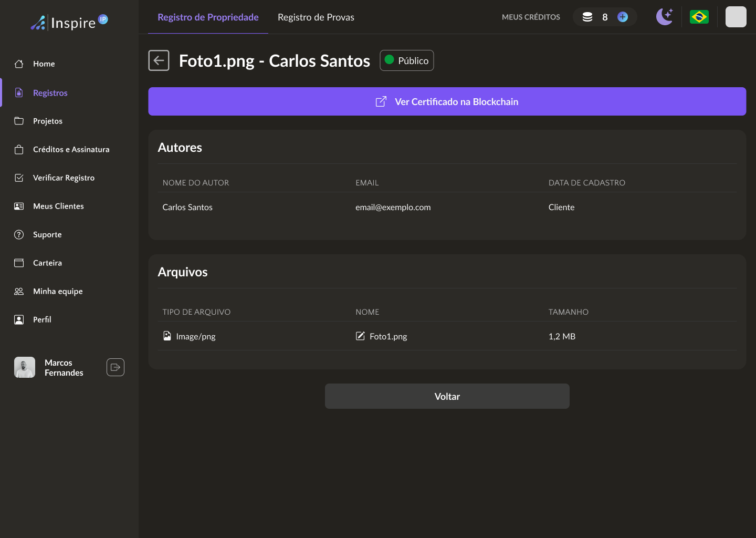Image resolution: width=756 pixels, height=538 pixels.
Task: Click the green Público status dot
Action: pyautogui.click(x=390, y=60)
